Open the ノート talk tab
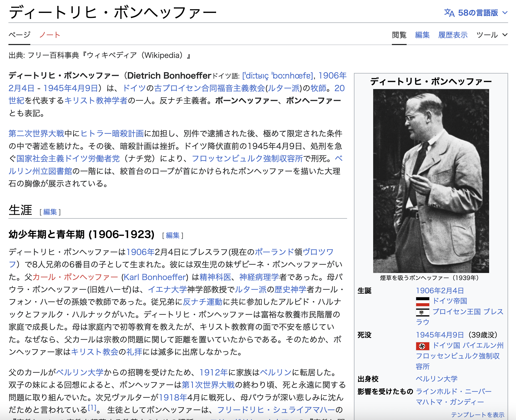 point(50,35)
